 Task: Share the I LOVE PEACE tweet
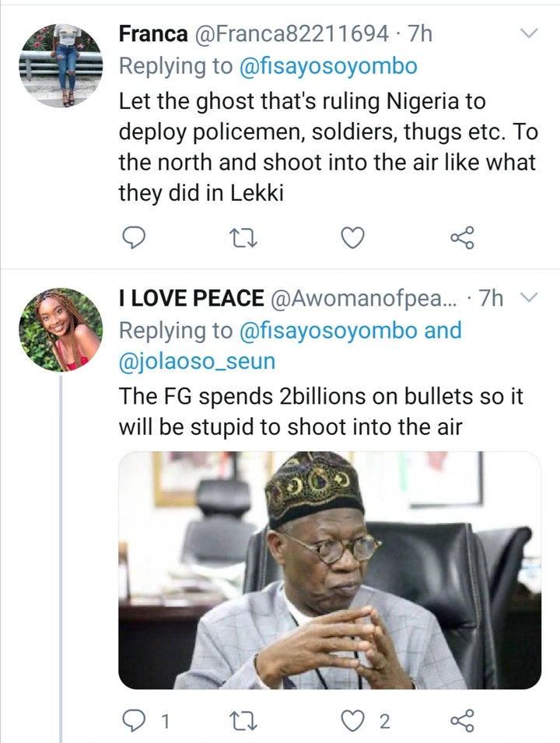(462, 721)
